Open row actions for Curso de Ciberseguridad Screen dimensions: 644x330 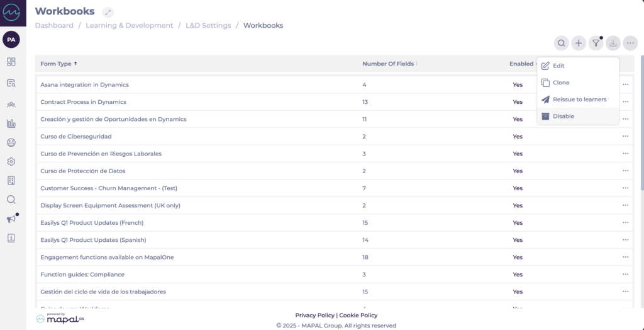(x=625, y=136)
